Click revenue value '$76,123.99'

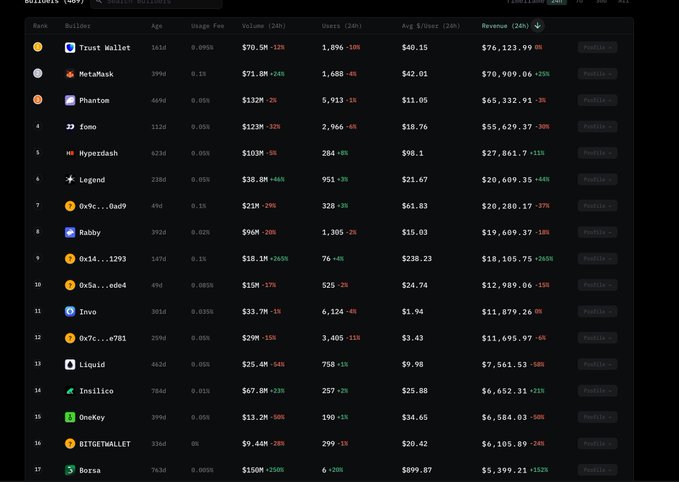[507, 48]
